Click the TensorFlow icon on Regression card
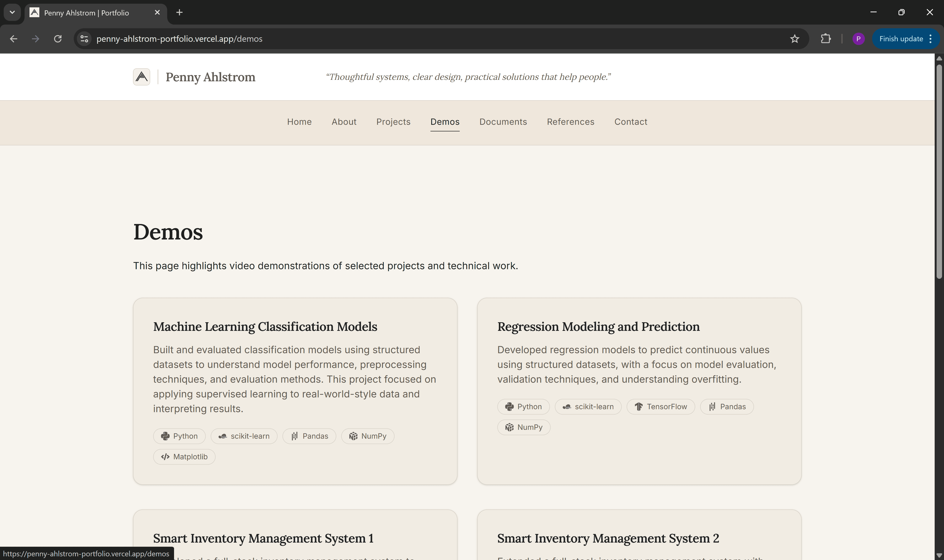This screenshot has height=560, width=944. tap(639, 406)
